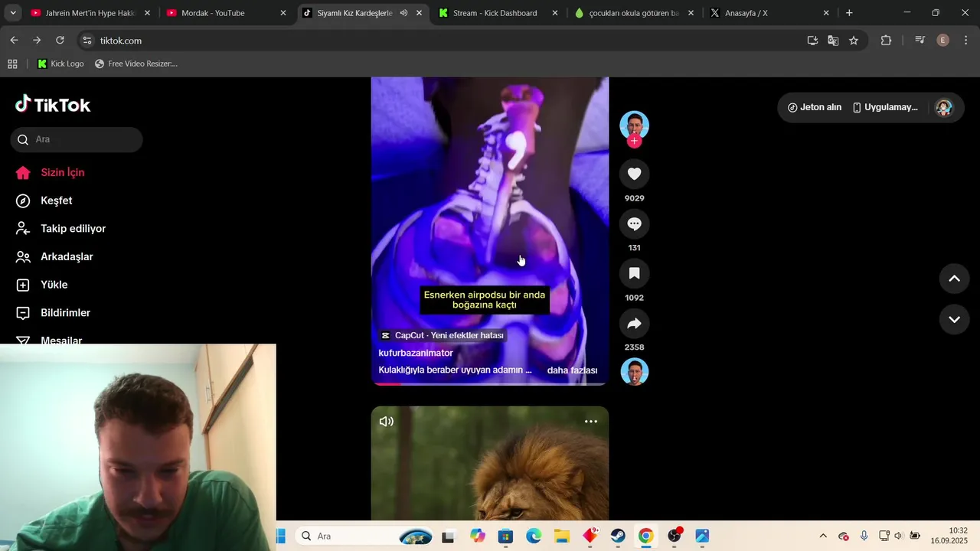Click CapCut Yeni efektler hatası tag

(443, 335)
